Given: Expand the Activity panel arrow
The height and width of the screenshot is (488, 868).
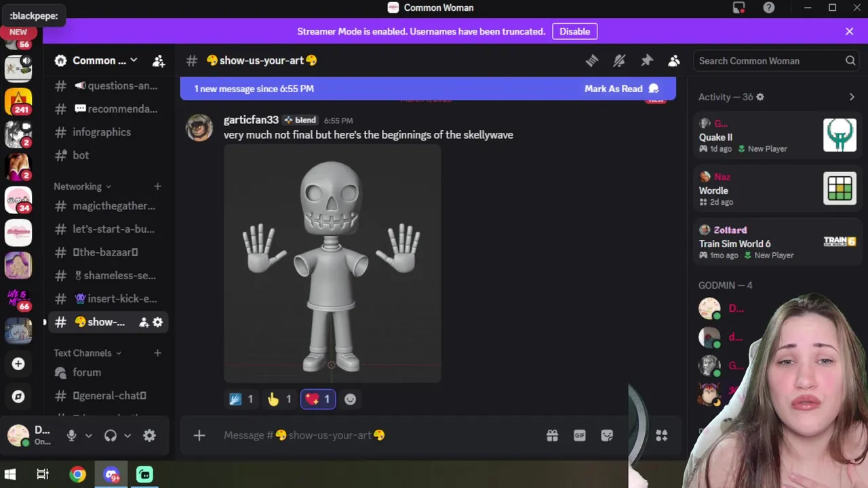Looking at the screenshot, I should [x=852, y=97].
